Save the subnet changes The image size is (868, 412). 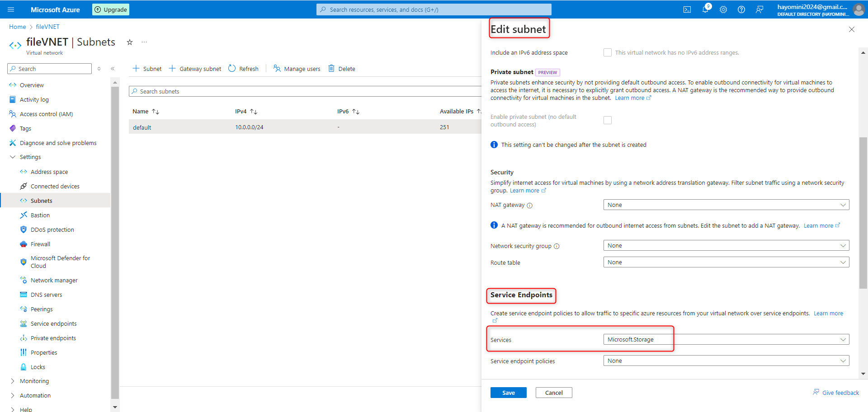[x=509, y=393]
